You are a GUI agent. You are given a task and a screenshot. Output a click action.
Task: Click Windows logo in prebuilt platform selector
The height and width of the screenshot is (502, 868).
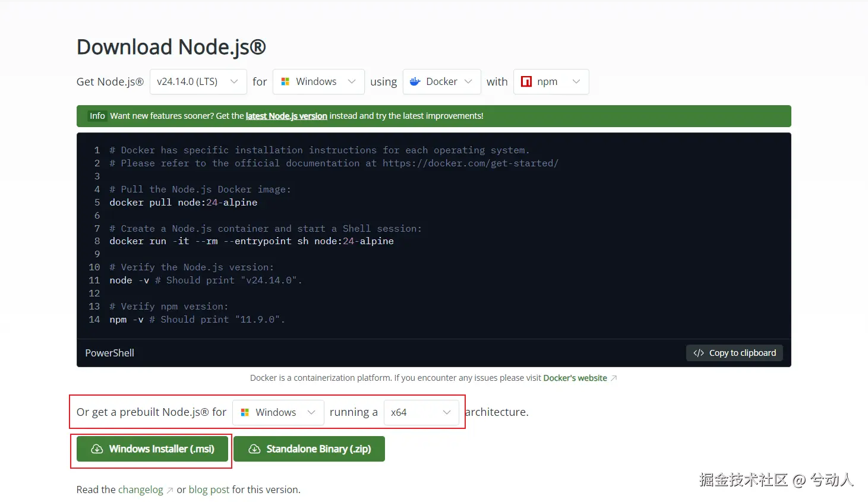[245, 412]
